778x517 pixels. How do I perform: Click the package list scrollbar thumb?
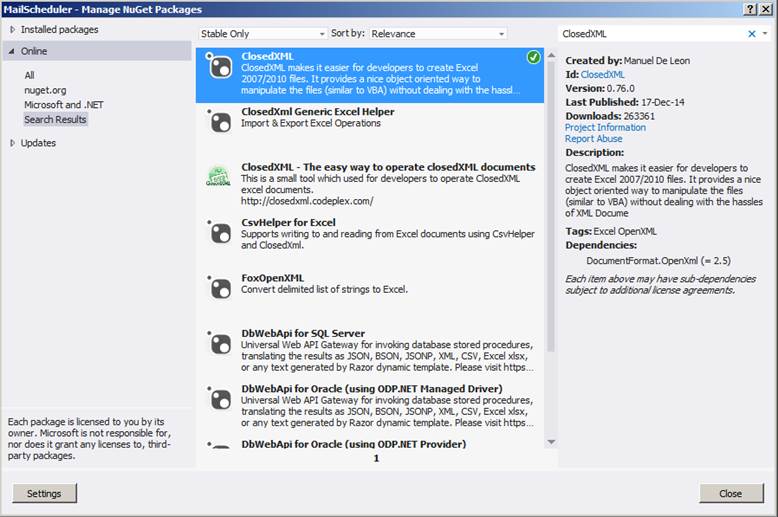coord(551,207)
